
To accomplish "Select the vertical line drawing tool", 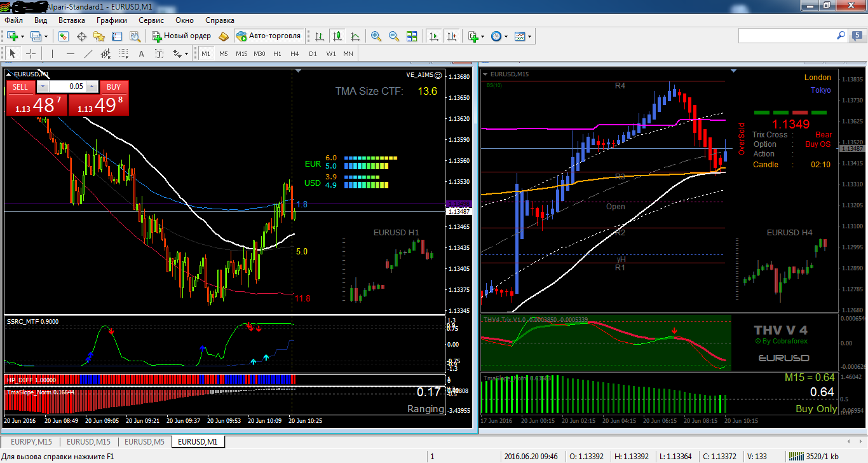I will [52, 53].
